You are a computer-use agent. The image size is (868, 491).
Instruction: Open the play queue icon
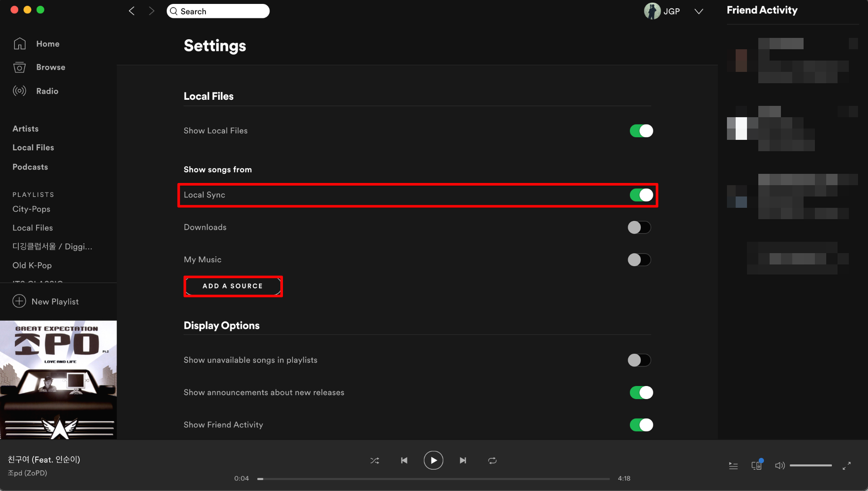(733, 466)
